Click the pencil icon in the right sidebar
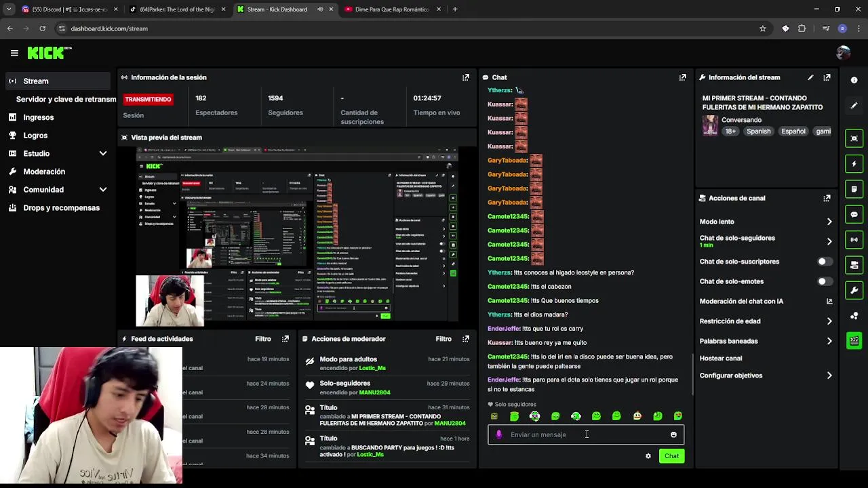Image resolution: width=868 pixels, height=488 pixels. point(854,106)
